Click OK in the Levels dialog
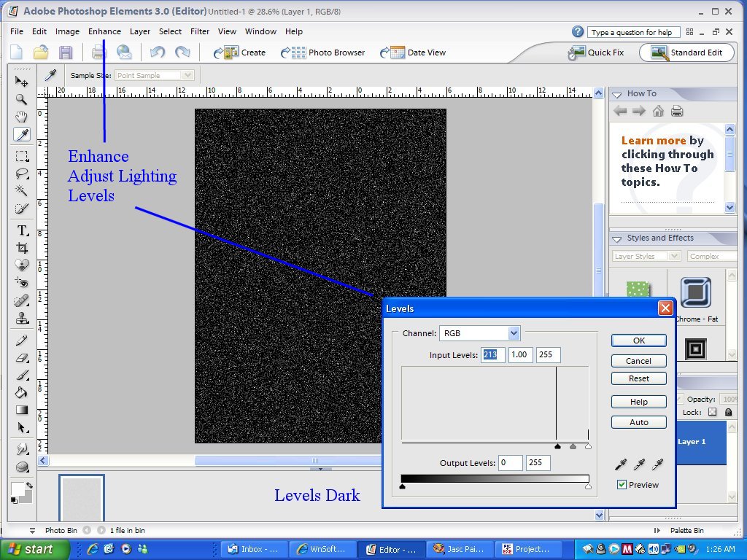Screen dimensions: 747x560 click(x=639, y=341)
